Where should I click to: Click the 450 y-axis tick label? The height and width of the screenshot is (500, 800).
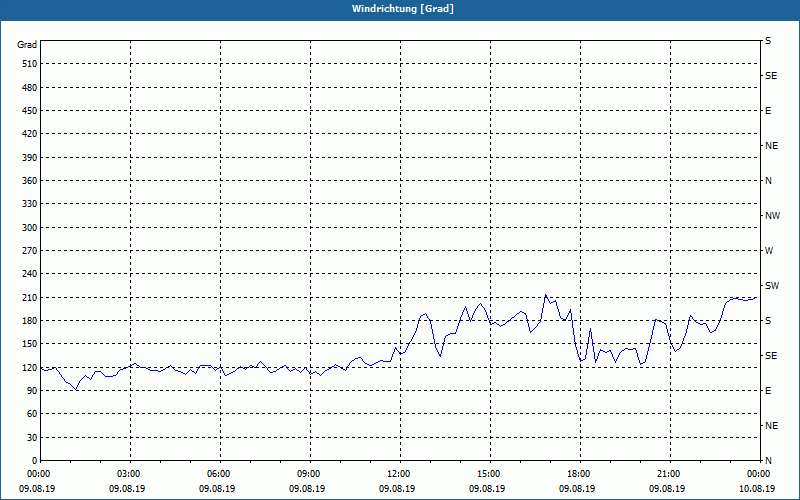tap(30, 111)
